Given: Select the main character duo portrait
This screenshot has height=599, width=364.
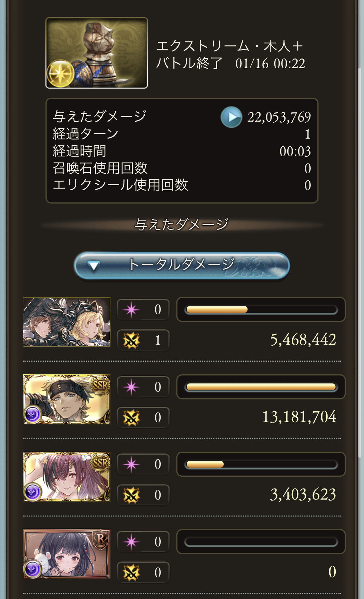Looking at the screenshot, I should (x=66, y=322).
